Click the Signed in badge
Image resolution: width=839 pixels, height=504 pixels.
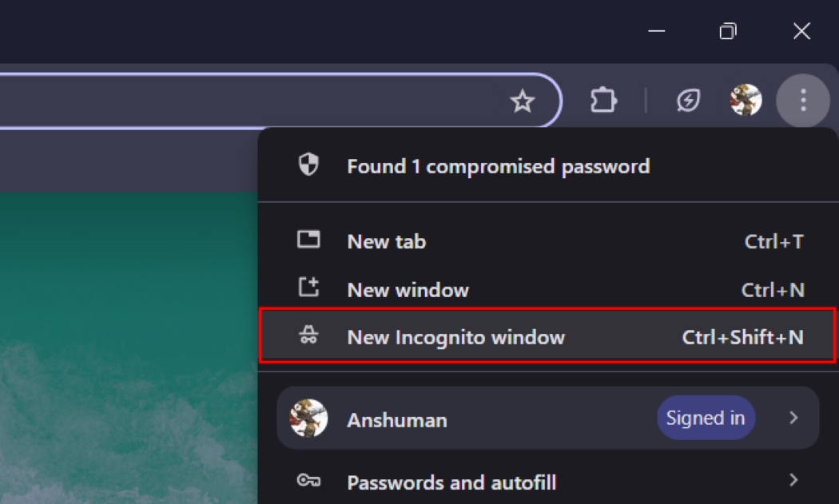[705, 418]
